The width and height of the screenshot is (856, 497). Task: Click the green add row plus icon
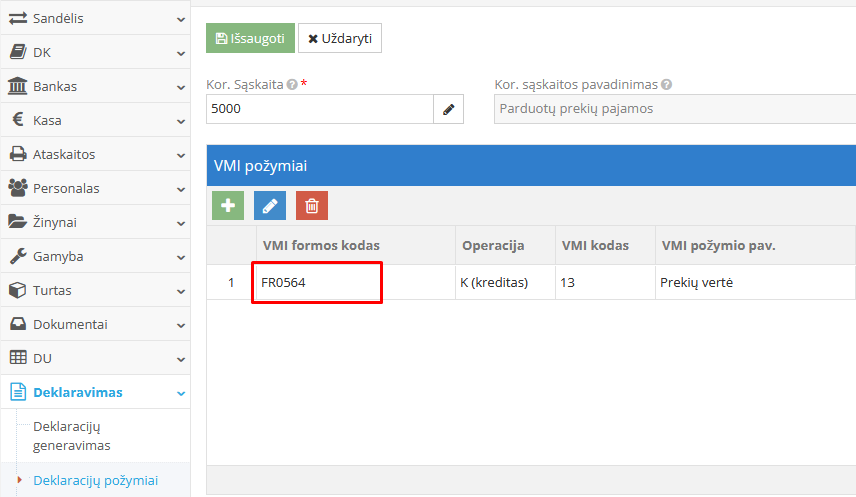pyautogui.click(x=228, y=205)
